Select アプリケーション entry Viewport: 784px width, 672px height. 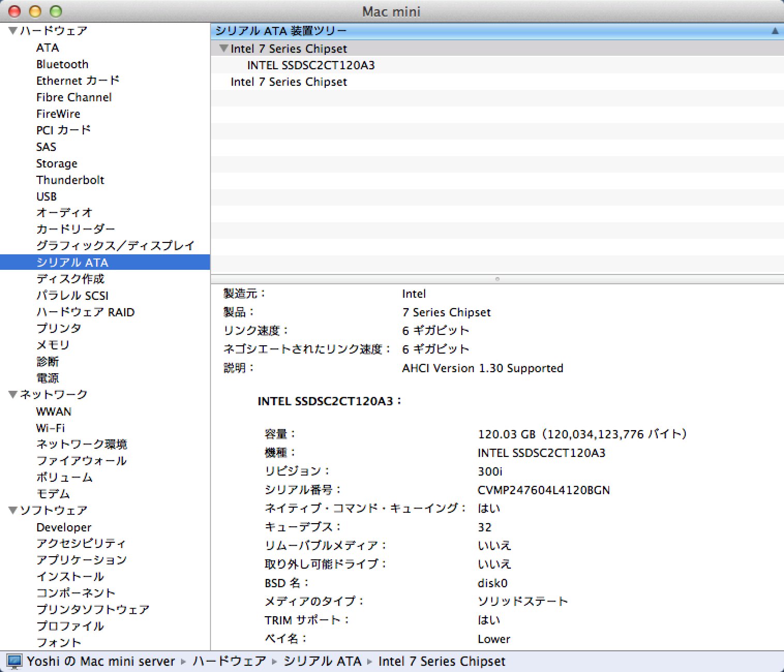point(81,560)
